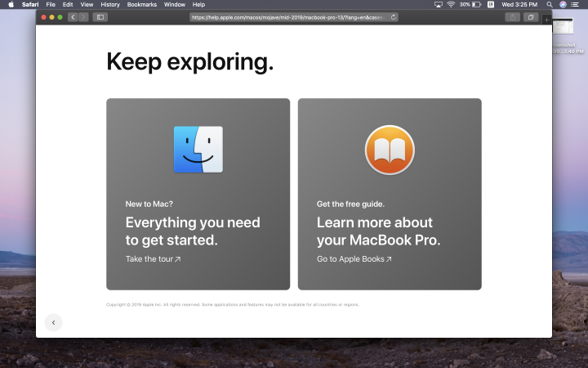Click the Finder icon on the card

(198, 150)
